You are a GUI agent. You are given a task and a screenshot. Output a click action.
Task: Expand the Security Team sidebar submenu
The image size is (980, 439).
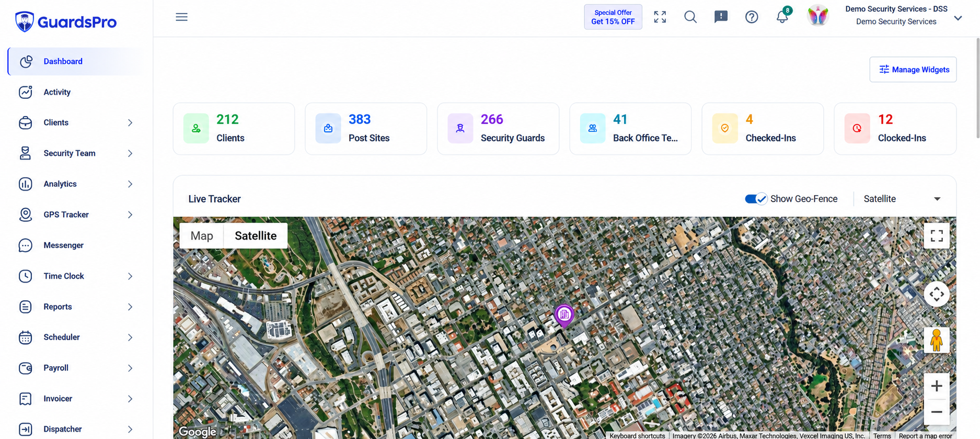pos(130,153)
